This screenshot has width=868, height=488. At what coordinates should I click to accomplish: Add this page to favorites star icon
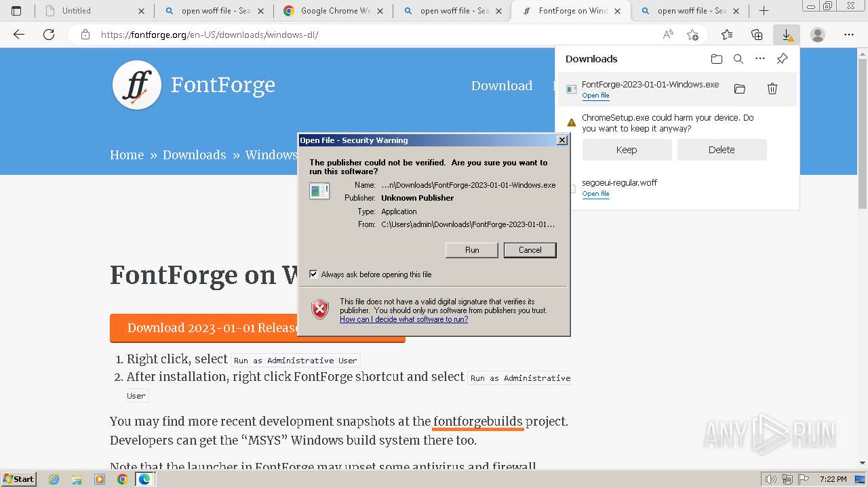coord(692,35)
